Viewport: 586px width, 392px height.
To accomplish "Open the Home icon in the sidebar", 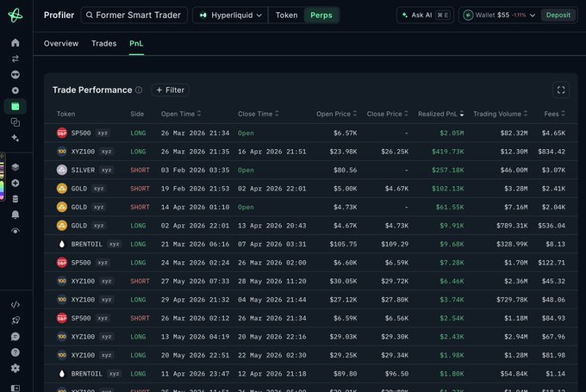I will [x=16, y=42].
